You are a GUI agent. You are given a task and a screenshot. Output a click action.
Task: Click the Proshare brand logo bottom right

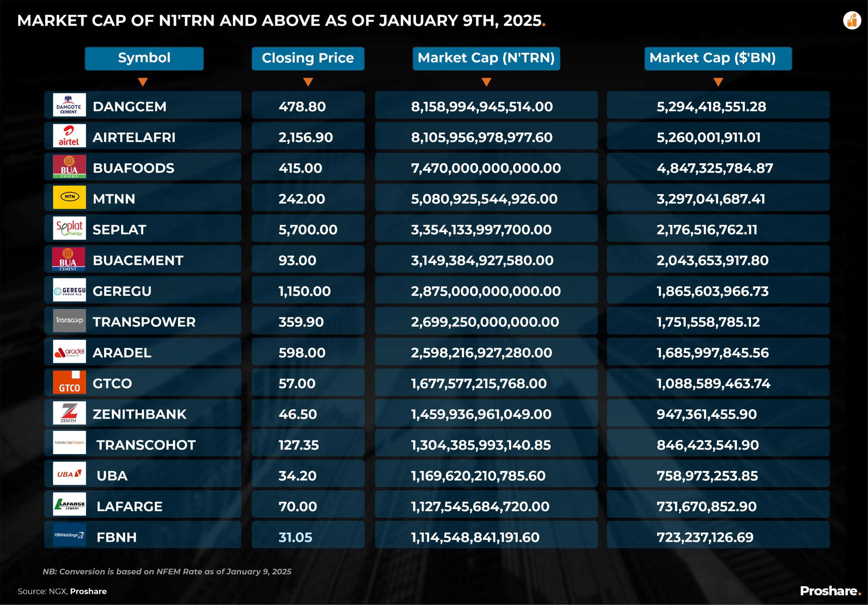[x=830, y=591]
